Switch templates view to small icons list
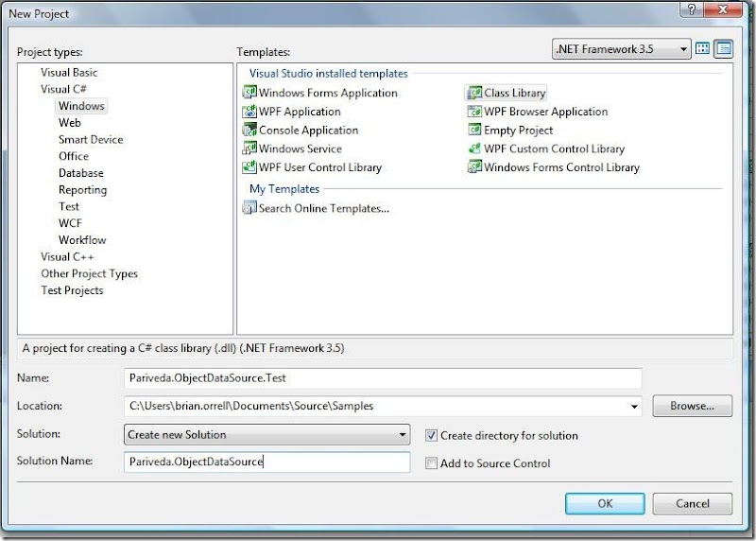 pos(724,49)
